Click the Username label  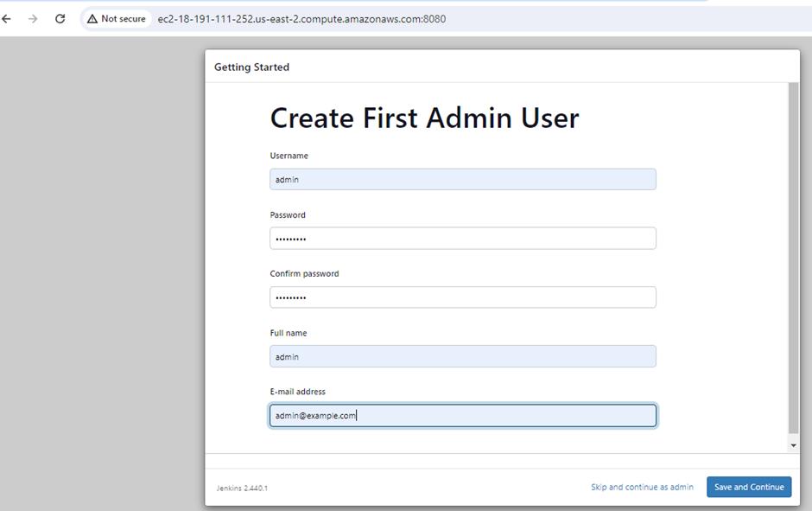pyautogui.click(x=289, y=156)
